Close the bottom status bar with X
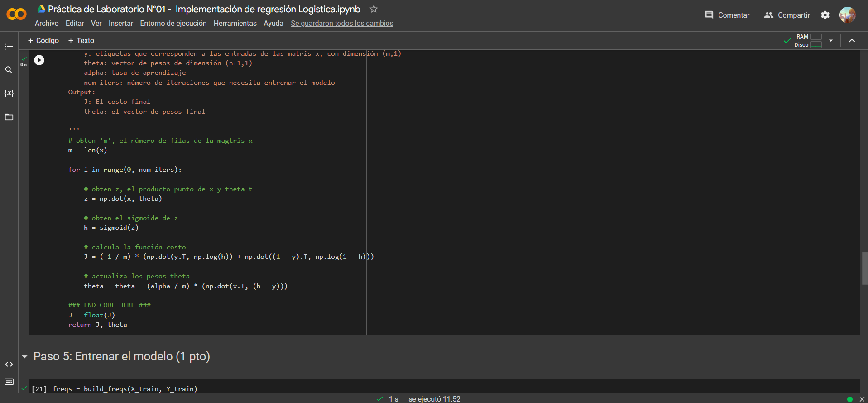This screenshot has width=868, height=403. pyautogui.click(x=862, y=399)
